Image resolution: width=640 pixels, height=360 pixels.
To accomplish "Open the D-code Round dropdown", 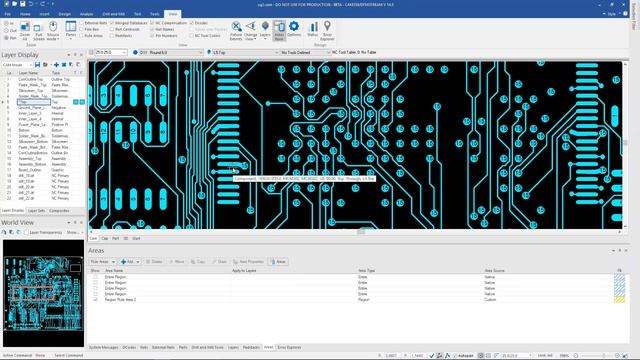I will point(200,52).
